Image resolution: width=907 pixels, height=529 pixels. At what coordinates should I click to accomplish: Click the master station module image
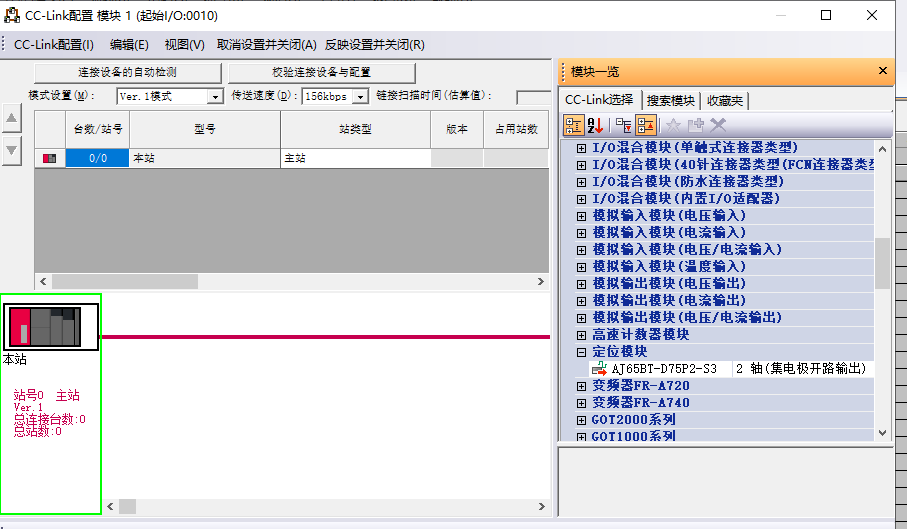(x=50, y=327)
